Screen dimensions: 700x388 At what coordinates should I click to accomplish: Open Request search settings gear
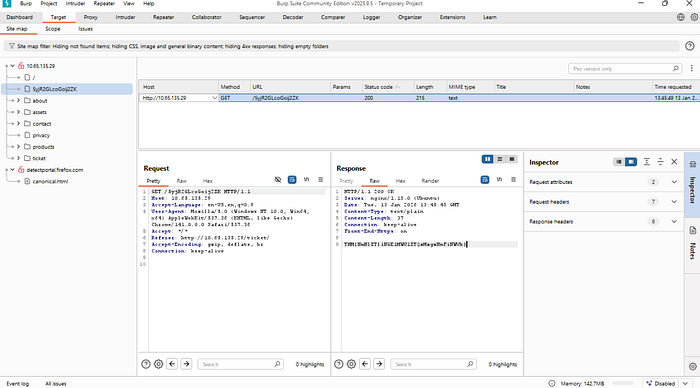click(158, 364)
